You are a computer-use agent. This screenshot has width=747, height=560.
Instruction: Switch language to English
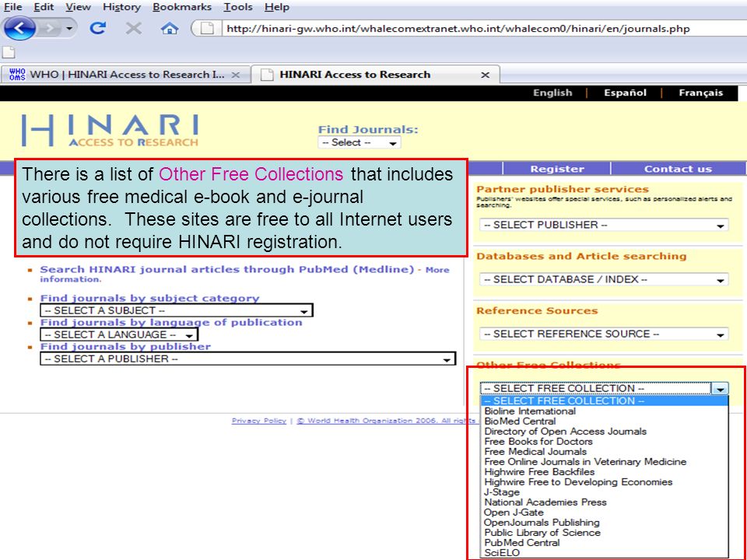pos(552,93)
